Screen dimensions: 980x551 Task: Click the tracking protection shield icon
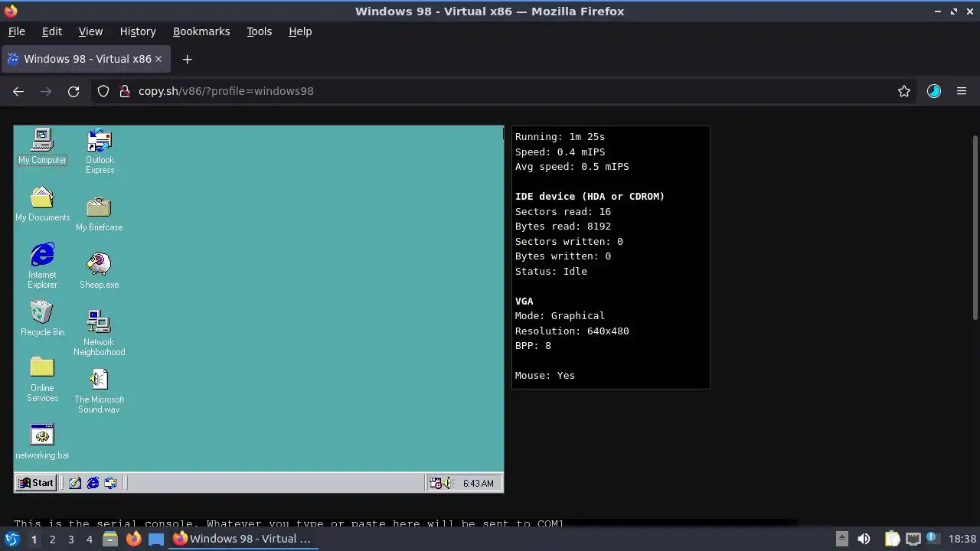coord(104,91)
